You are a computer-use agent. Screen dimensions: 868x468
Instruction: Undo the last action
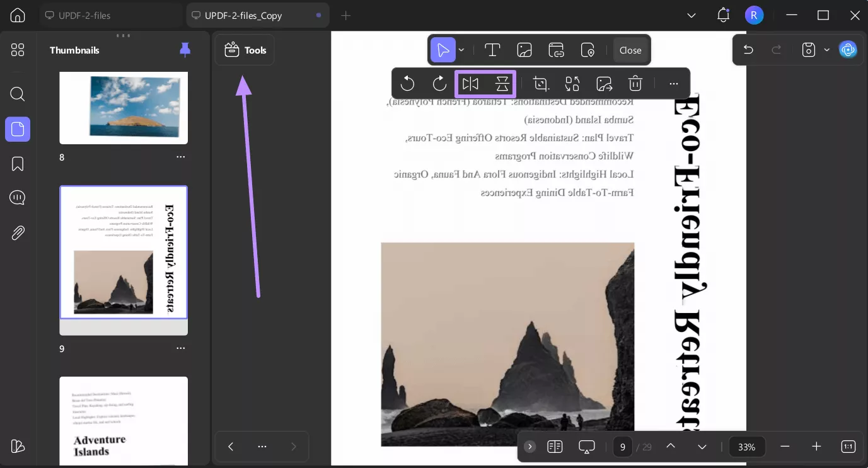748,50
